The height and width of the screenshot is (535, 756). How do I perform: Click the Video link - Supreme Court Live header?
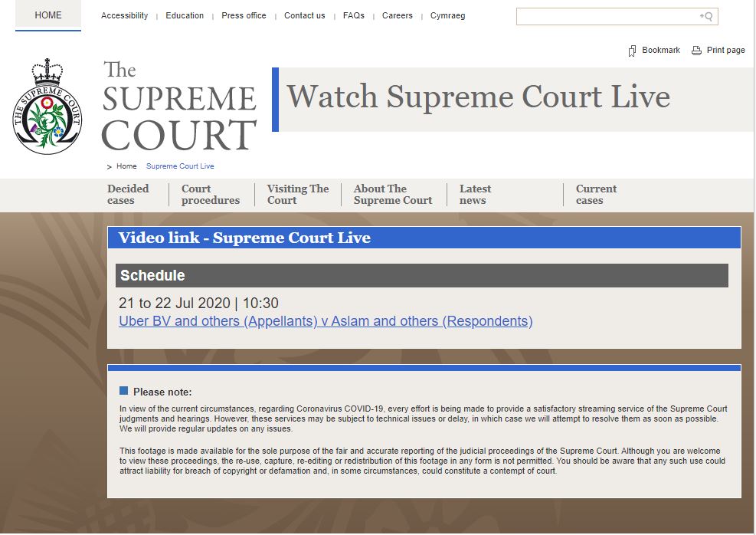424,238
